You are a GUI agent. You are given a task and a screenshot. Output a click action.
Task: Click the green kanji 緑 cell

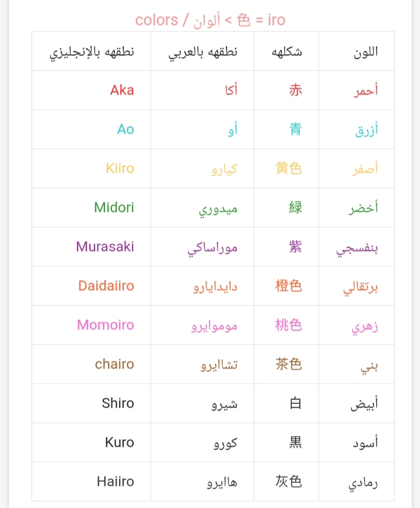pos(296,207)
